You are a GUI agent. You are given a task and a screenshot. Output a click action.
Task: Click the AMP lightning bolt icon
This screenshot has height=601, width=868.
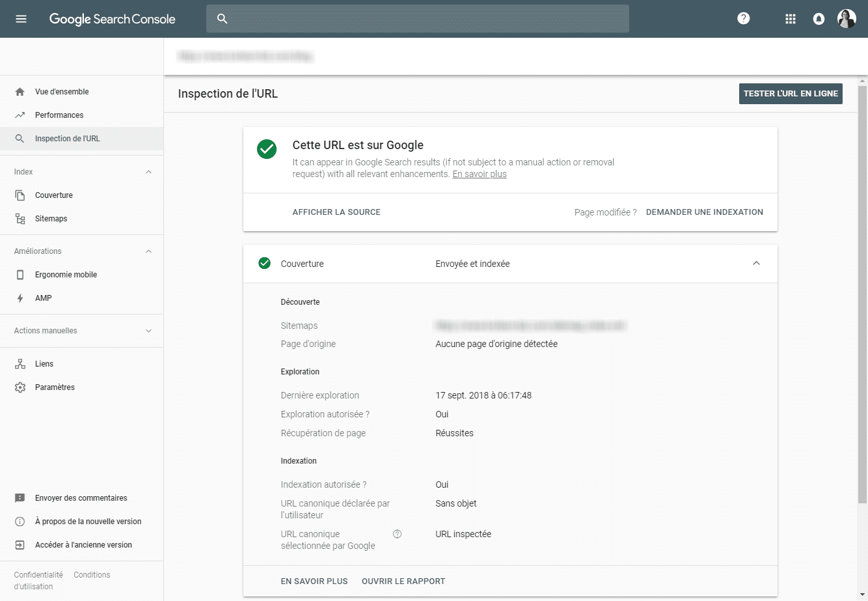[20, 298]
